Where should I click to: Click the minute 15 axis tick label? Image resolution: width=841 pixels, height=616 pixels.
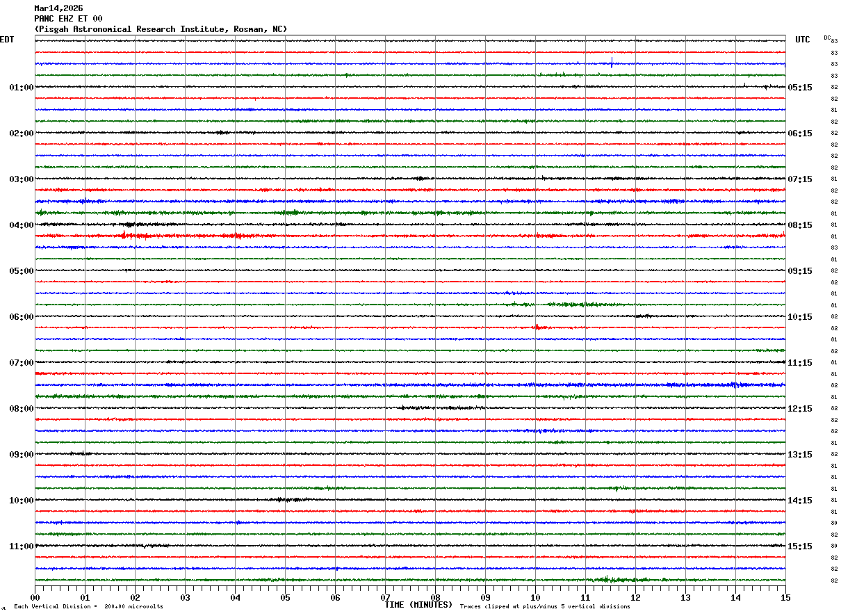pyautogui.click(x=785, y=597)
